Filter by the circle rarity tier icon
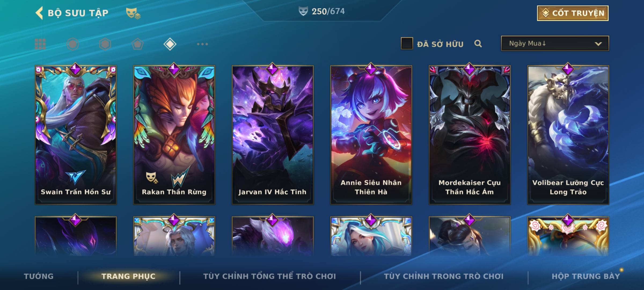The height and width of the screenshot is (290, 644). click(73, 44)
